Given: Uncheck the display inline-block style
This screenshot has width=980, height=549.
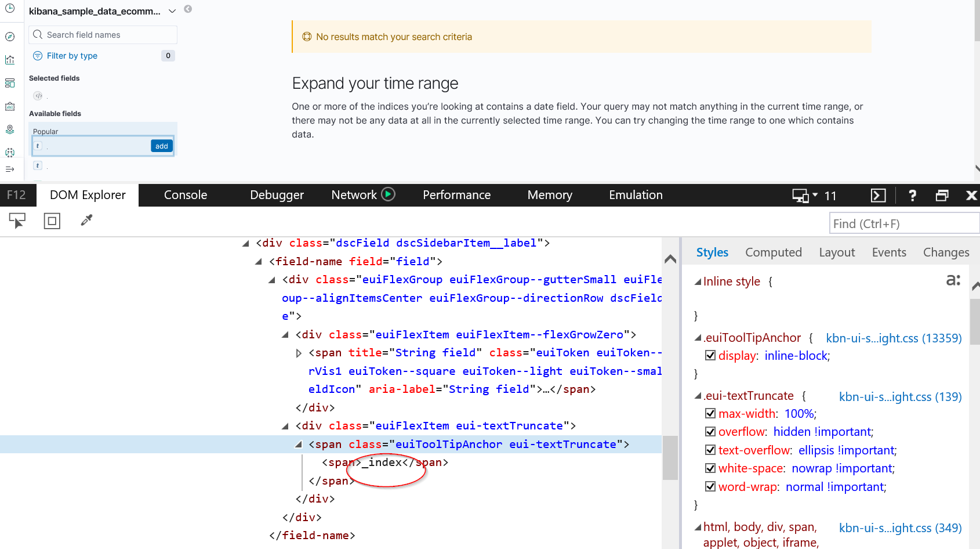Looking at the screenshot, I should 710,355.
